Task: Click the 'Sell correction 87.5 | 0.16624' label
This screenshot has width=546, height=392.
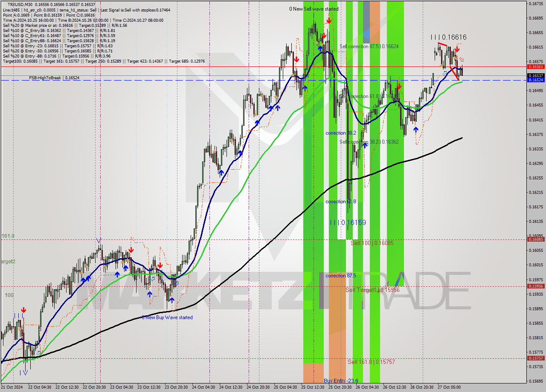Action: pyautogui.click(x=369, y=46)
